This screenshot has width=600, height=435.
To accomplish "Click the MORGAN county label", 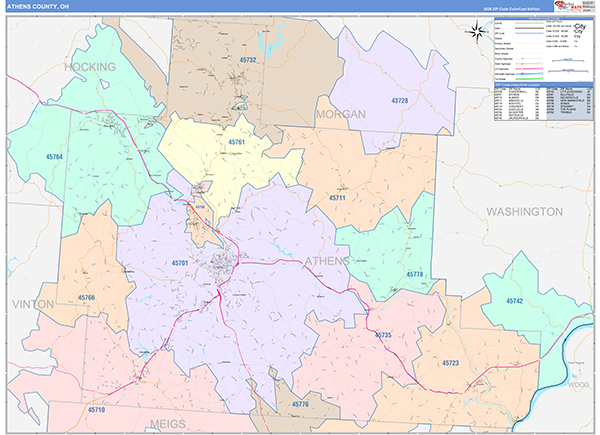I will point(341,114).
